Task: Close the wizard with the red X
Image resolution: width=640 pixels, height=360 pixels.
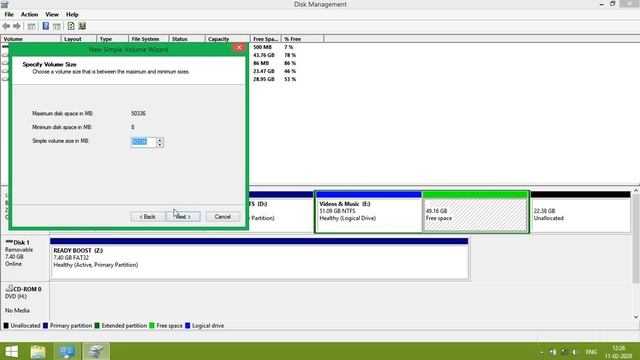Action: point(239,48)
